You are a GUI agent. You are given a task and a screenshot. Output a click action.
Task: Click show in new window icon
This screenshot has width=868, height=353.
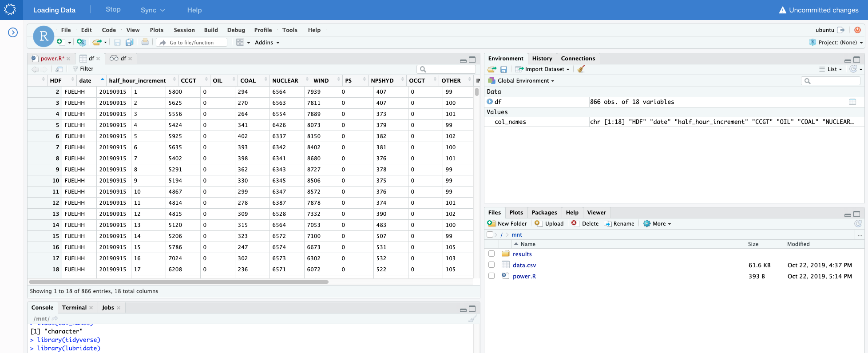[59, 69]
